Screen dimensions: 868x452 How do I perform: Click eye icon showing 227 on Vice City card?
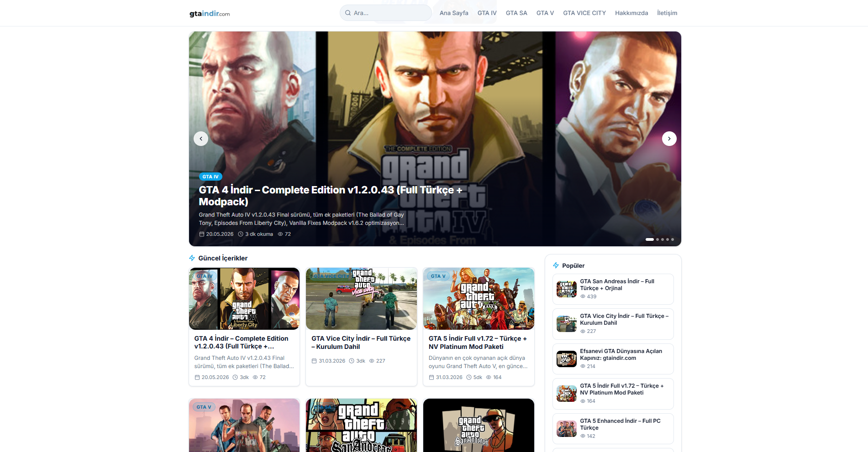(372, 361)
